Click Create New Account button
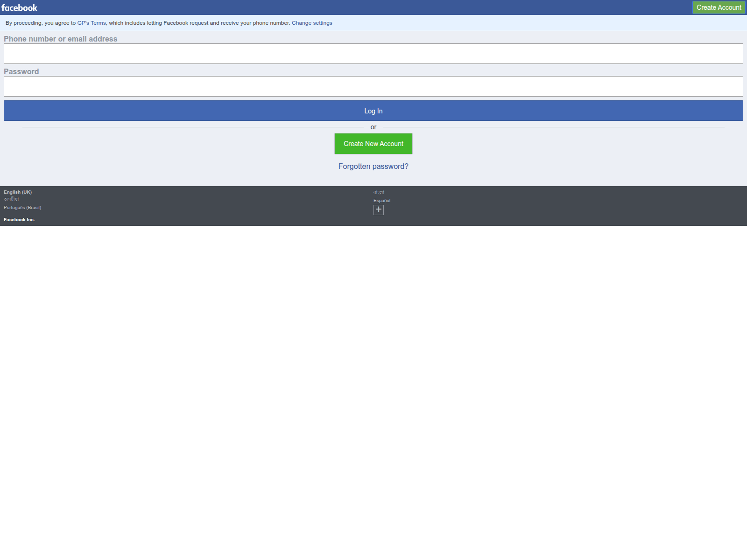 (373, 144)
